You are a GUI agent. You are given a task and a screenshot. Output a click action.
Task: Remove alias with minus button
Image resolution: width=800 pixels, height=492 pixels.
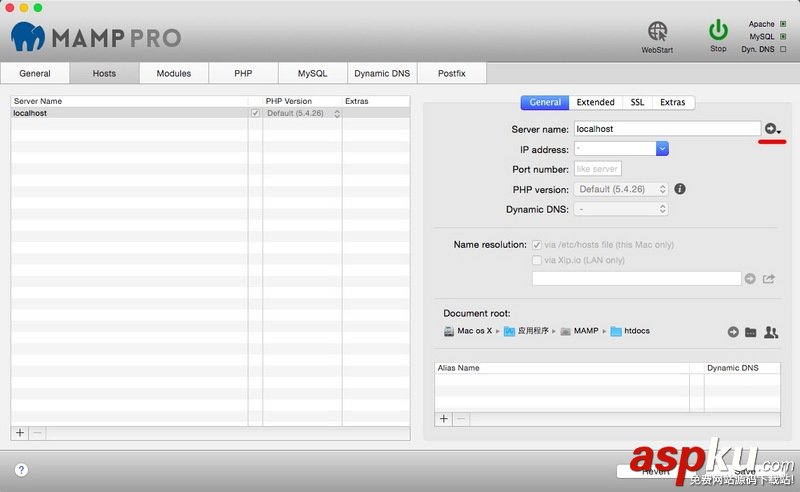(x=461, y=419)
